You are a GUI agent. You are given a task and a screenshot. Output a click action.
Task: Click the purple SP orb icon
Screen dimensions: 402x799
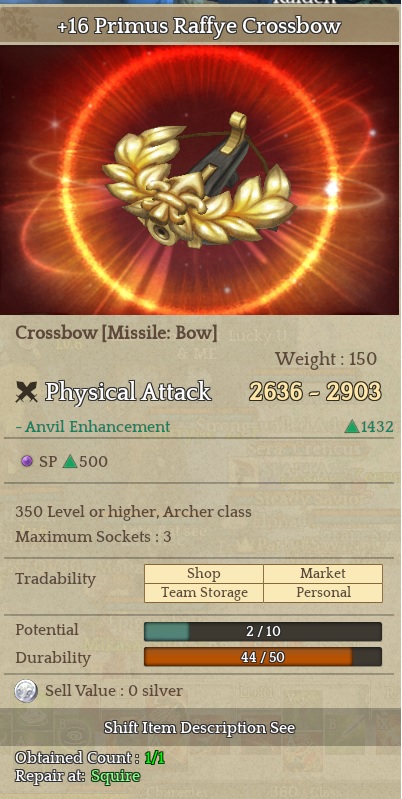click(26, 462)
